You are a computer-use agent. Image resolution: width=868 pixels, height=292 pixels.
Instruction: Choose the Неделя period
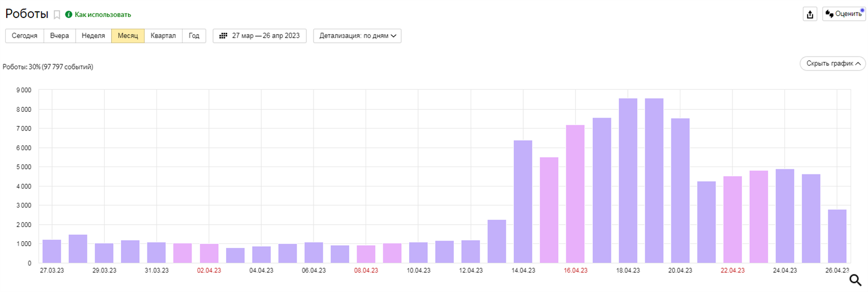93,36
